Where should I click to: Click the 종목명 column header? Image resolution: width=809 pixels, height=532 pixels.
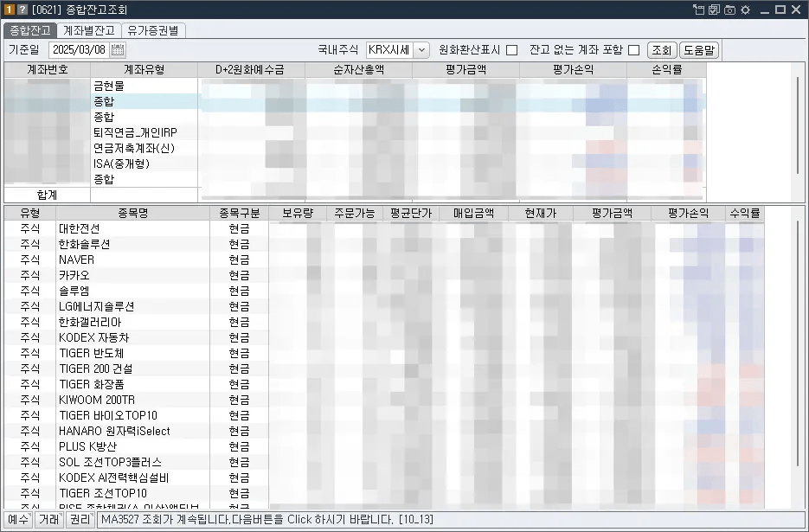pos(132,213)
